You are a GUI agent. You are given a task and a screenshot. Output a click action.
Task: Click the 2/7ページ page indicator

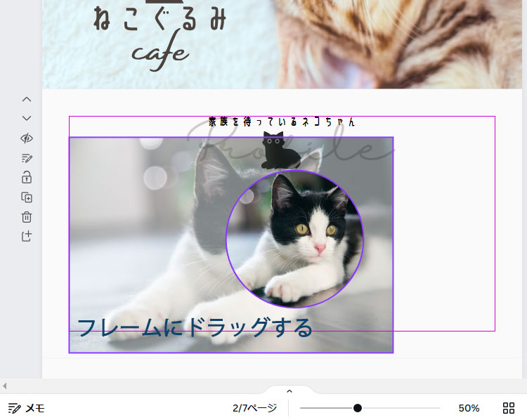pos(255,408)
